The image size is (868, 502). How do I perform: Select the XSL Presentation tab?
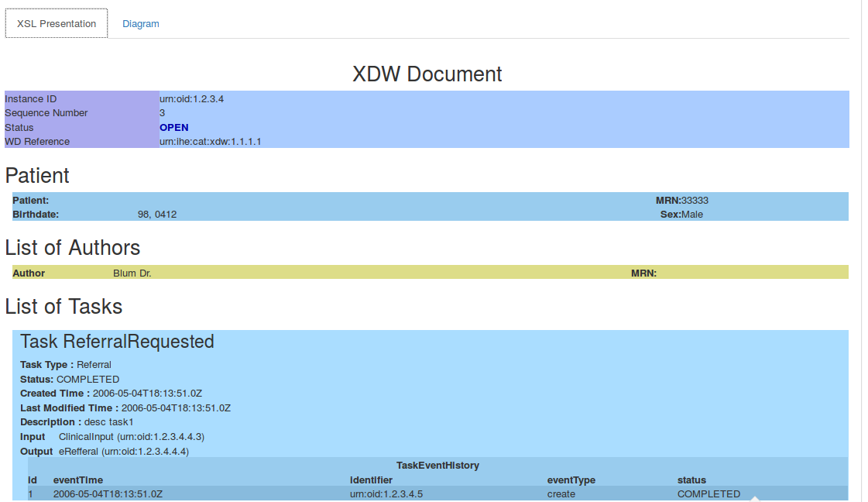57,24
